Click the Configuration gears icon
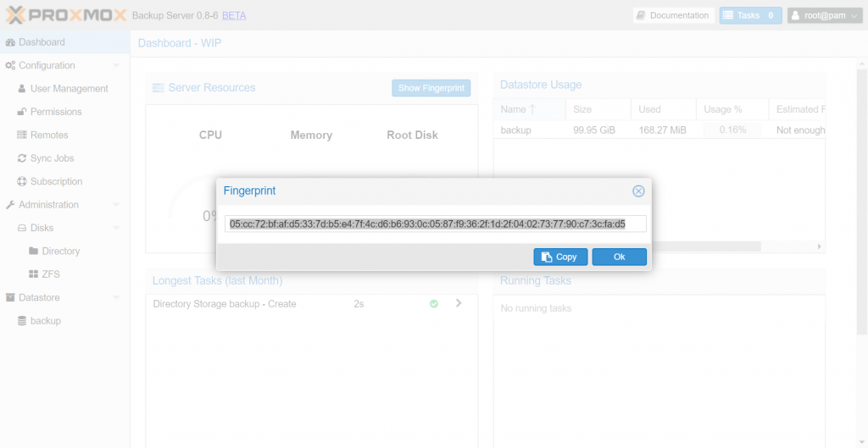The width and height of the screenshot is (868, 448). click(x=10, y=65)
